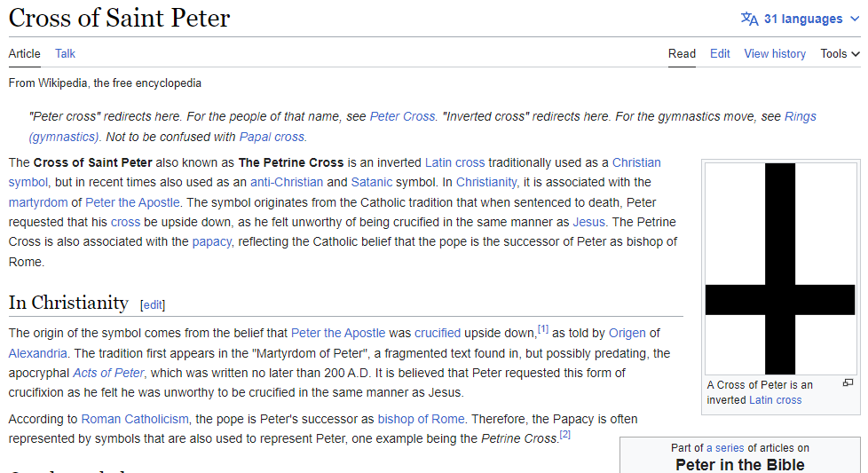Viewport: 868px width, 473px height.
Task: Select the Read tab
Action: pyautogui.click(x=682, y=53)
